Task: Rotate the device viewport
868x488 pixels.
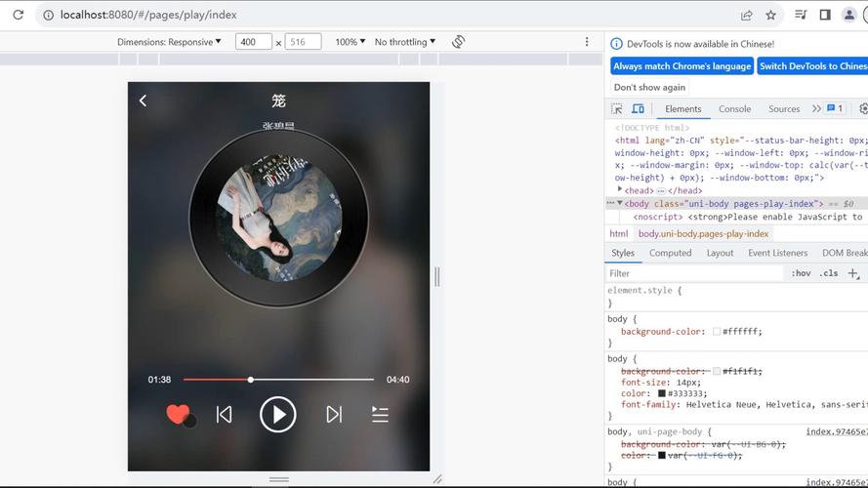Action: point(458,42)
